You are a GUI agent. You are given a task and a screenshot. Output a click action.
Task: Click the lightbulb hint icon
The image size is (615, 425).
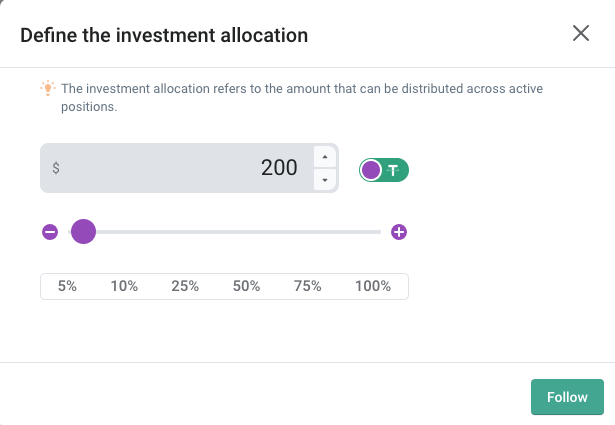point(47,88)
